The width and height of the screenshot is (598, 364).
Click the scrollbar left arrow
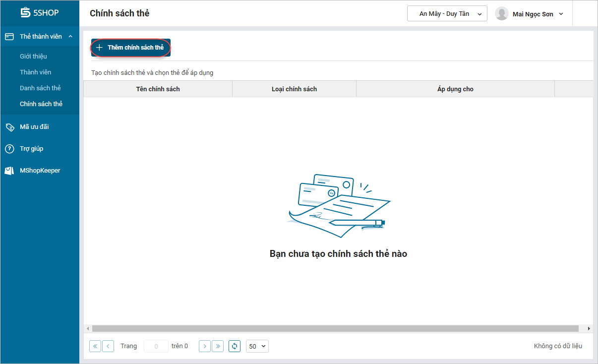(88, 329)
